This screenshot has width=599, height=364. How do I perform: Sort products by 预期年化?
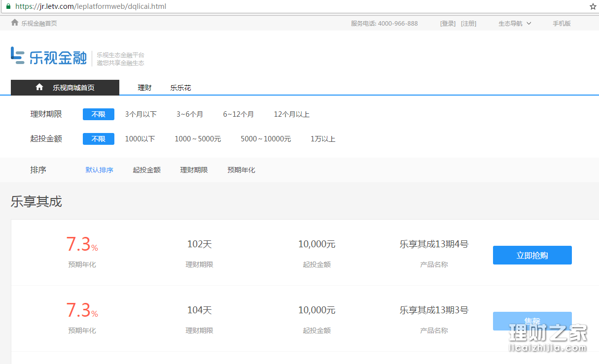click(241, 170)
